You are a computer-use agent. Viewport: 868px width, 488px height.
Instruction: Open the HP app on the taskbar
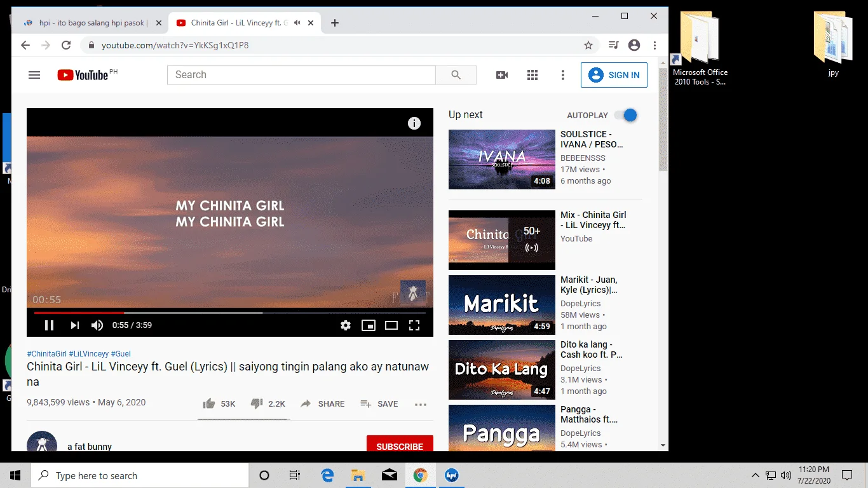coord(452,475)
